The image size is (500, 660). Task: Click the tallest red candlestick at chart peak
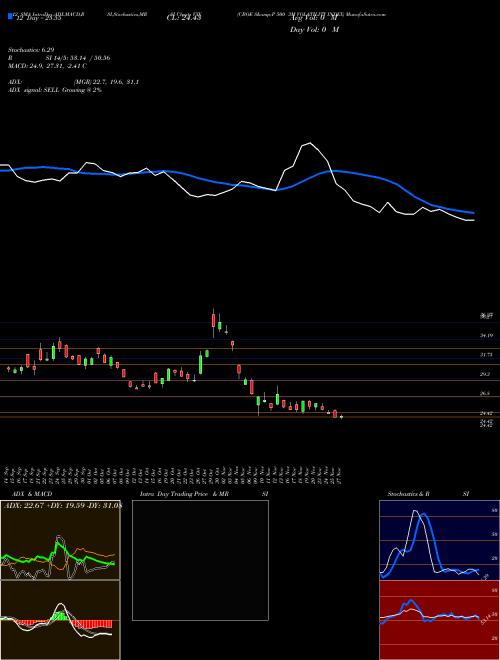[x=213, y=322]
